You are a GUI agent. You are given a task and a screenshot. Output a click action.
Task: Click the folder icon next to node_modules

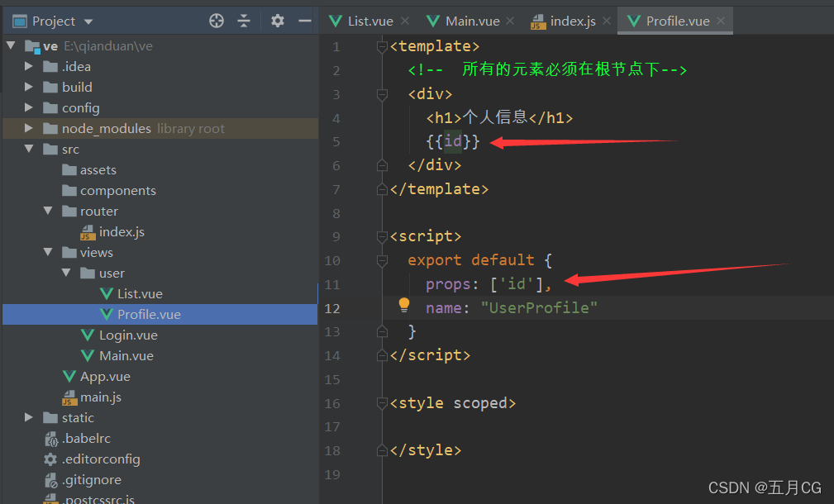50,128
